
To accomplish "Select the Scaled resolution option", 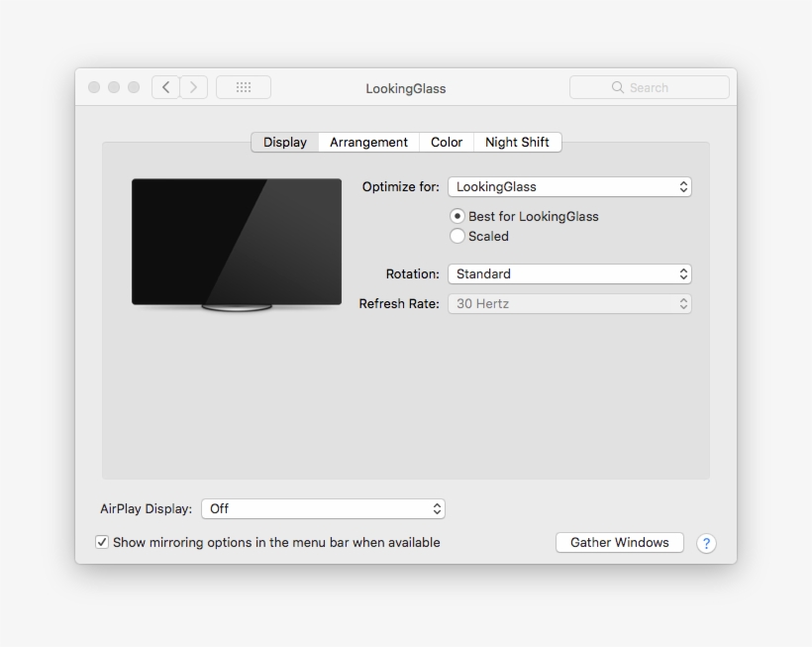I will point(457,236).
